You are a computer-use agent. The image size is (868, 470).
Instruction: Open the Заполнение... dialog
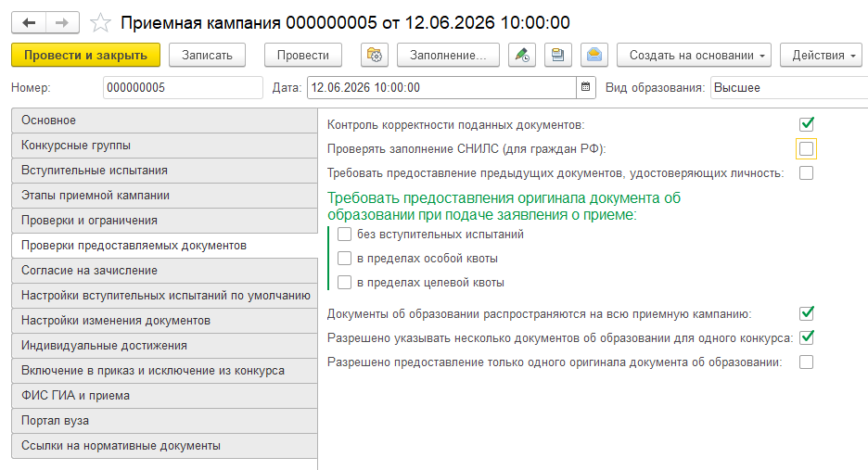click(x=448, y=56)
